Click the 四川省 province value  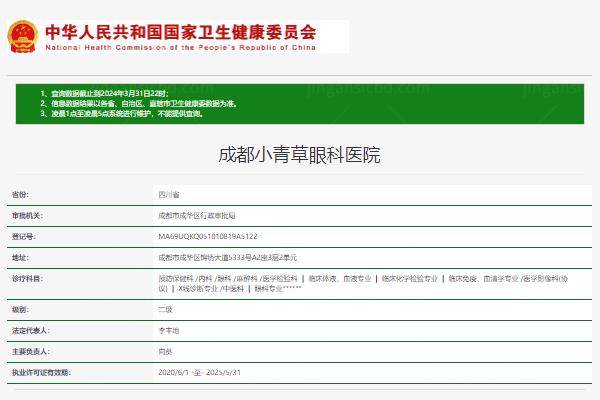pos(169,195)
